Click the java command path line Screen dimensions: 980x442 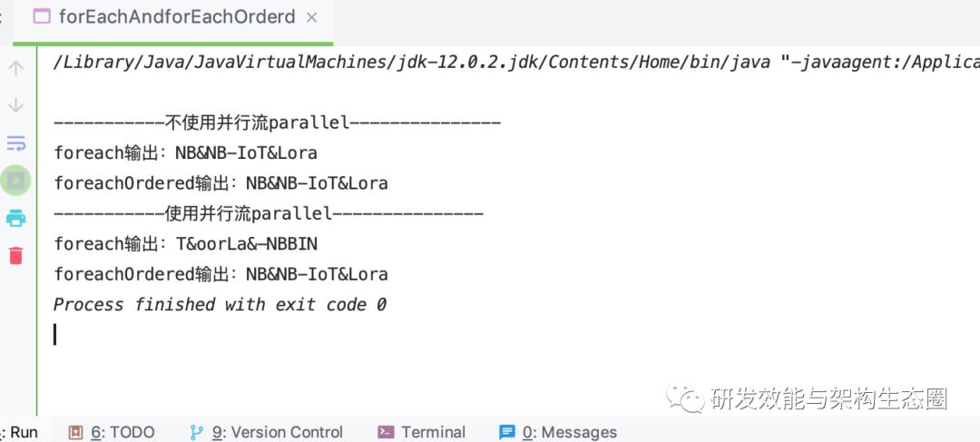click(516, 63)
